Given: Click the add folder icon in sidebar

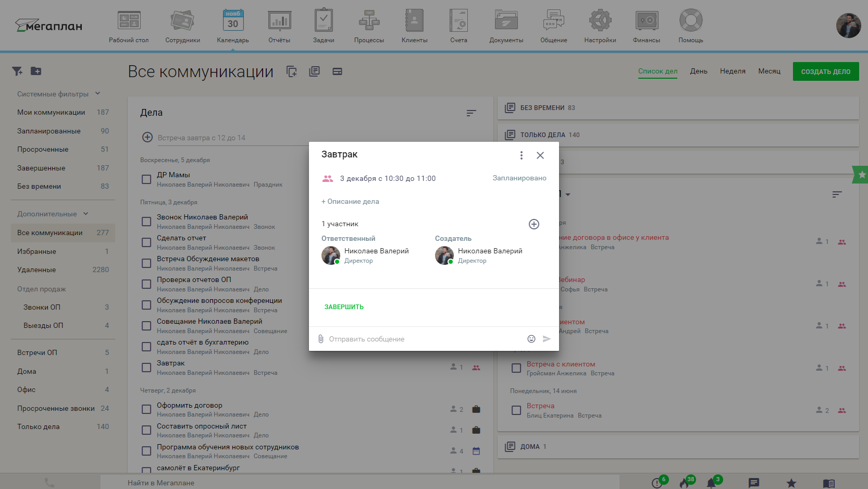Looking at the screenshot, I should point(36,71).
